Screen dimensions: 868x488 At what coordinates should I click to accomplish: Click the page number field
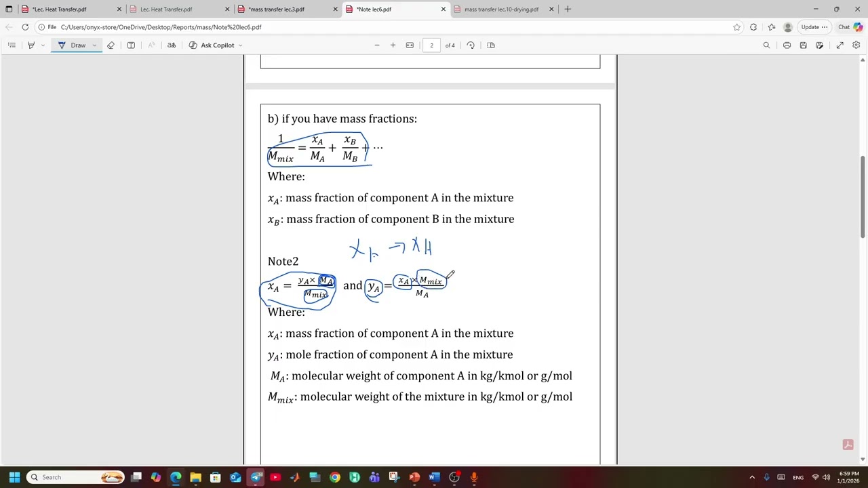pos(431,45)
